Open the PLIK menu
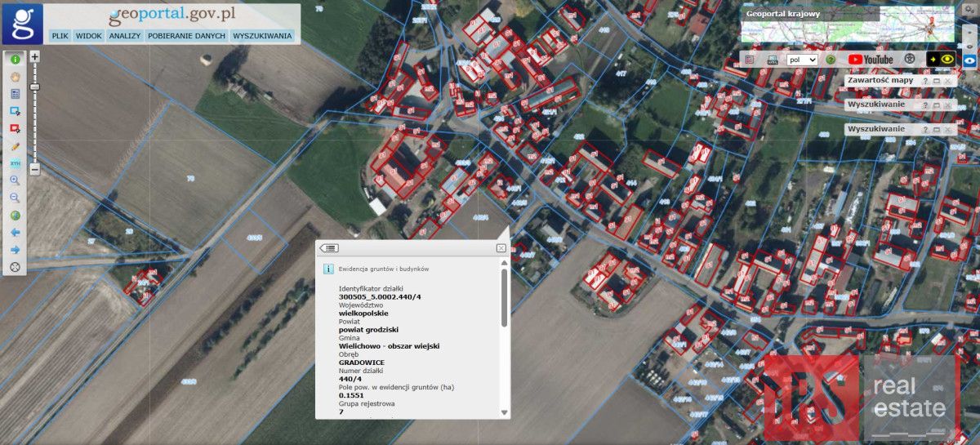This screenshot has height=445, width=980. [x=60, y=36]
